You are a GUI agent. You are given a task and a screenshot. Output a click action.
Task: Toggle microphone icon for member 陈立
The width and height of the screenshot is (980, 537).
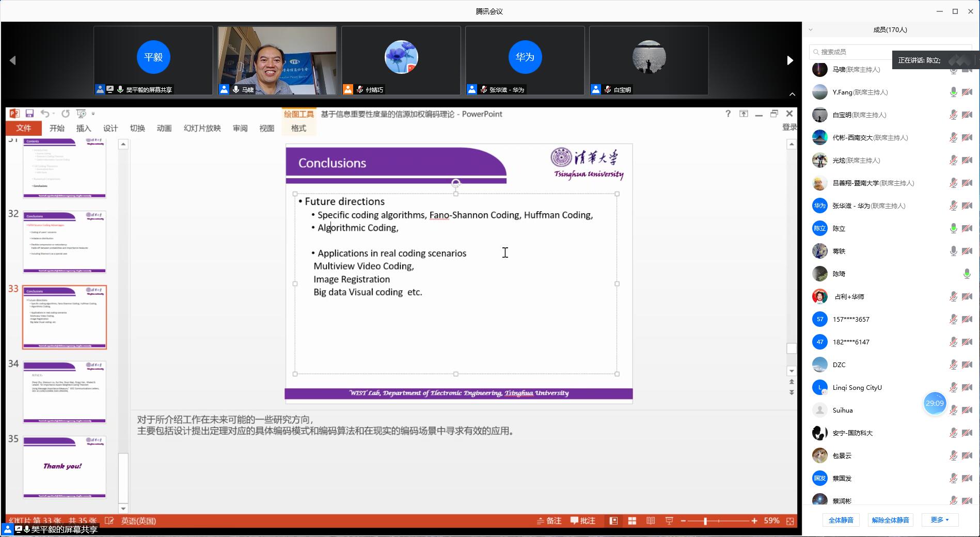coord(953,229)
